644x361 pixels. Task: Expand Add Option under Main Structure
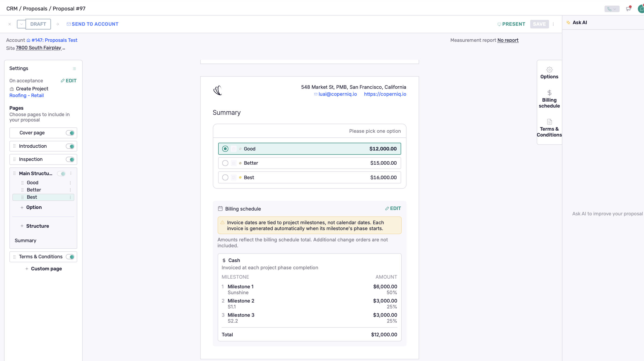31,207
